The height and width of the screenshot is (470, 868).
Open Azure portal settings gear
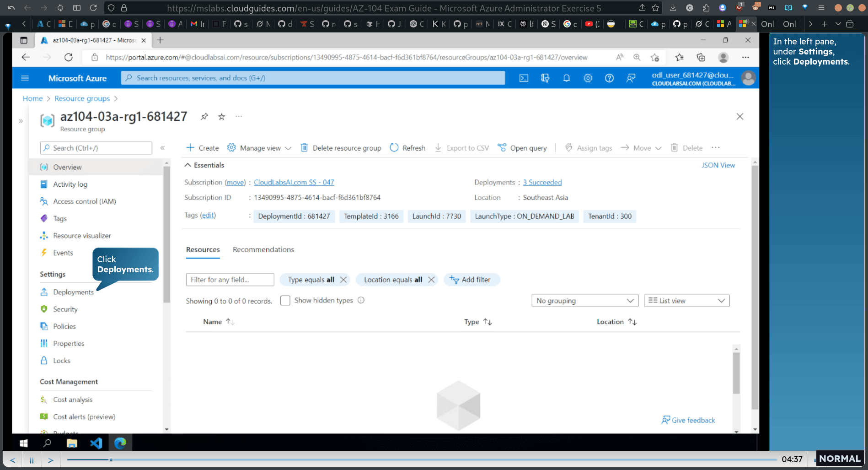pos(588,78)
